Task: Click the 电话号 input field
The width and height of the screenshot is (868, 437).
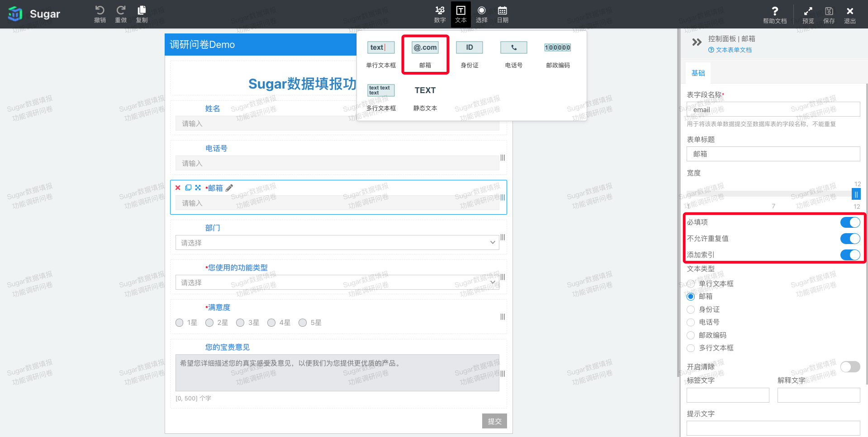Action: pos(337,163)
